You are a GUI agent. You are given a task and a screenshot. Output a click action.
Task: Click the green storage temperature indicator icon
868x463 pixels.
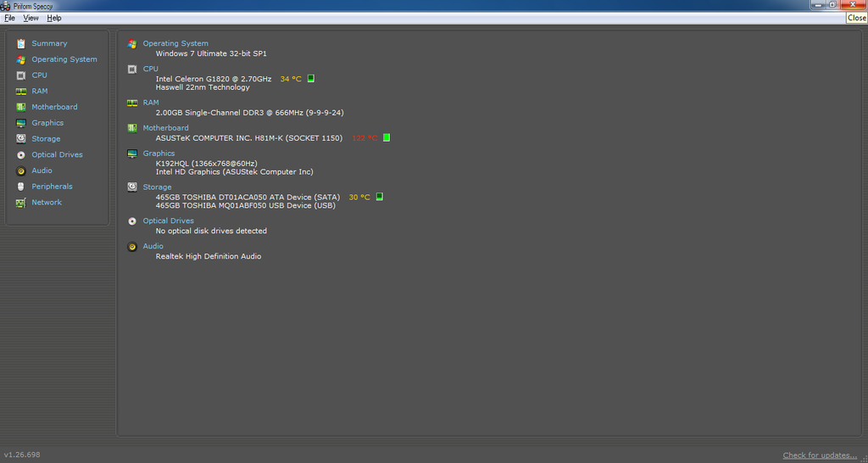pos(379,197)
